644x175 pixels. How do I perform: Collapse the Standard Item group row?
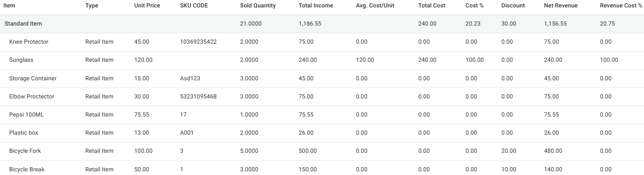[23, 24]
